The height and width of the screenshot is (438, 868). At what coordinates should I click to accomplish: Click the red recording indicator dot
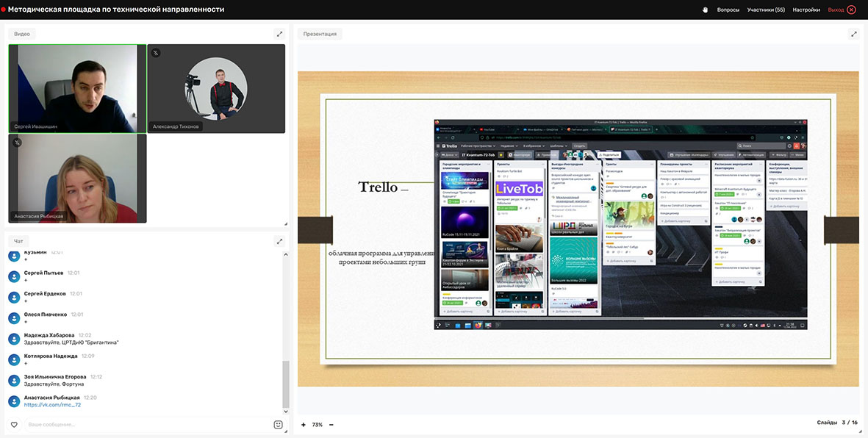pyautogui.click(x=4, y=10)
